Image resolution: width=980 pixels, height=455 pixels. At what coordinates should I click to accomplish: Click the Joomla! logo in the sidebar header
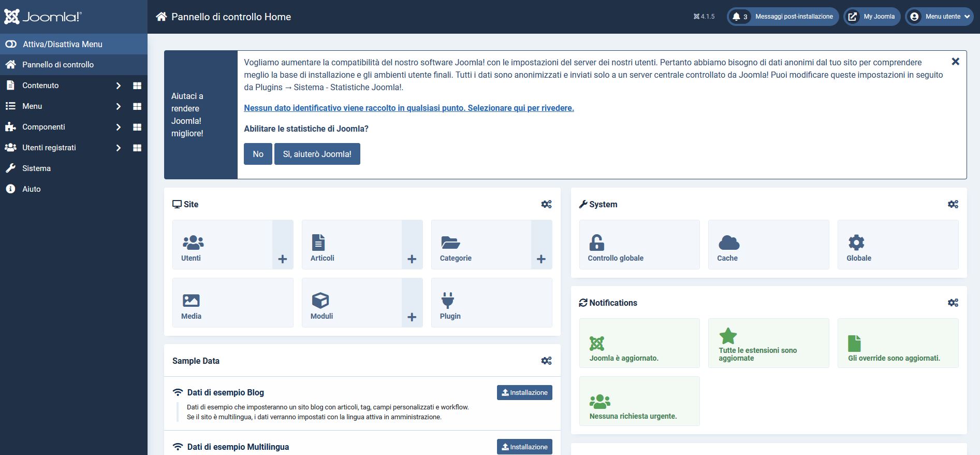coord(43,17)
